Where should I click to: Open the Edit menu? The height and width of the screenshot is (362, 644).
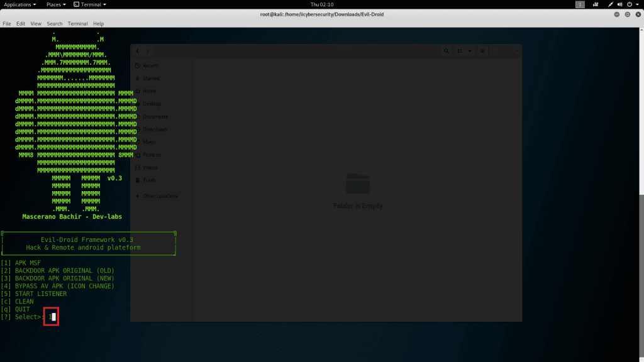click(x=21, y=24)
